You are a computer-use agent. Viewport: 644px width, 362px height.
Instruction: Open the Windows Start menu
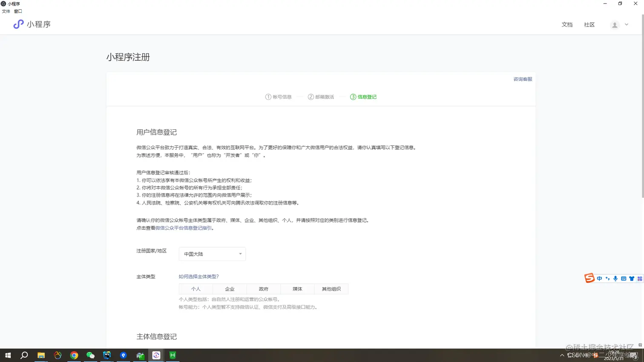tap(8, 355)
